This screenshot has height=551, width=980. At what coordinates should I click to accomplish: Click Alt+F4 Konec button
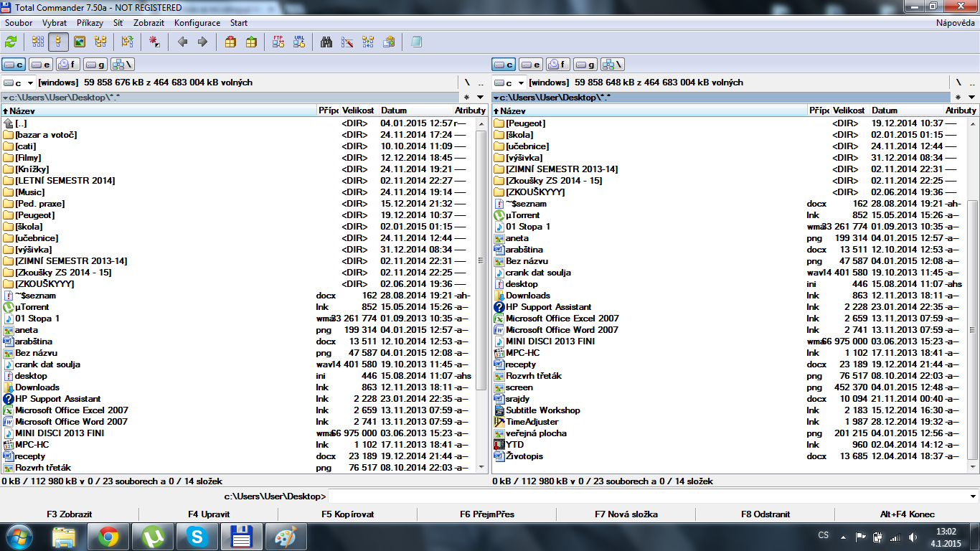pos(908,514)
